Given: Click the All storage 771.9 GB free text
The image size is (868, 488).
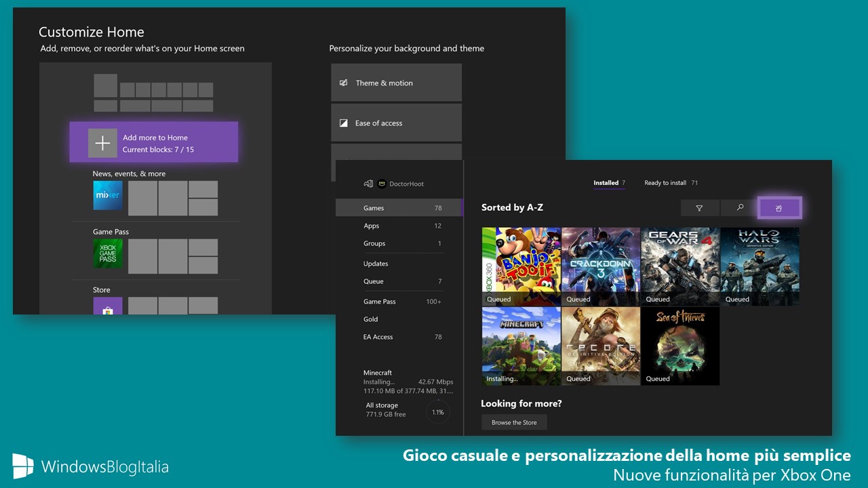Looking at the screenshot, I should [386, 409].
